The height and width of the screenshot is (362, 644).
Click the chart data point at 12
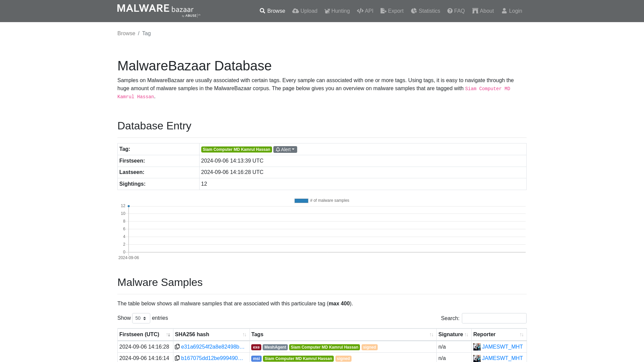click(x=128, y=206)
